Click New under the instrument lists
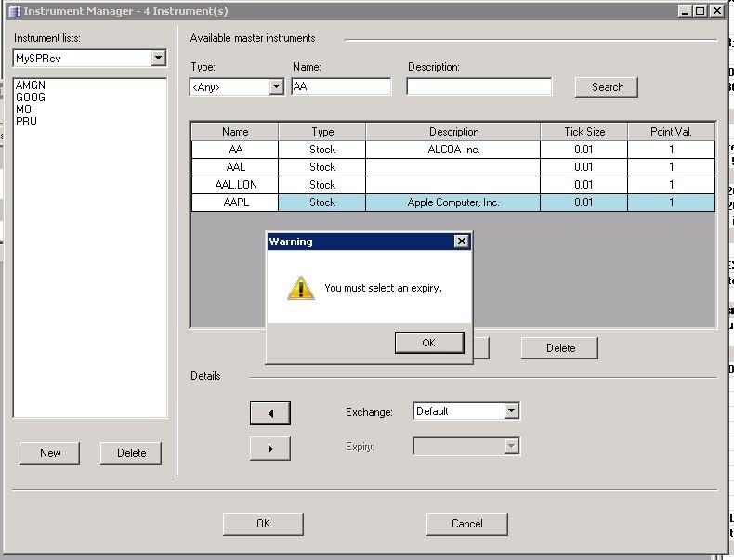Viewport: 734px width, 560px height. [x=50, y=453]
